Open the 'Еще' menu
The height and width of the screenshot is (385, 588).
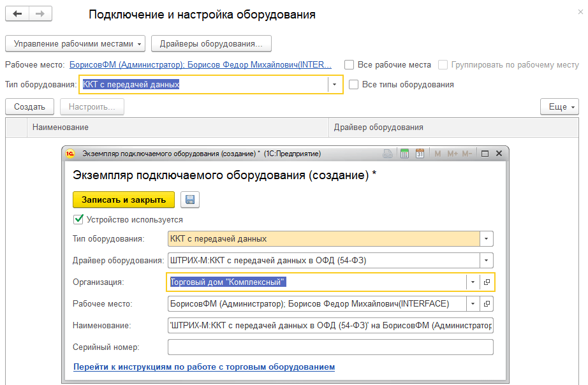click(559, 107)
